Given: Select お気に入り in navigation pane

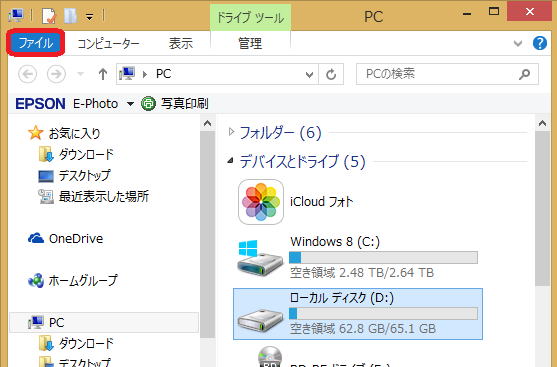Looking at the screenshot, I should 75,134.
